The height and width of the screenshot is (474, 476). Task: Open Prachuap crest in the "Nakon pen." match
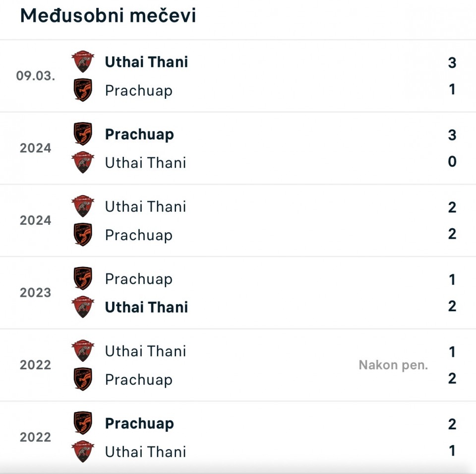[82, 380]
